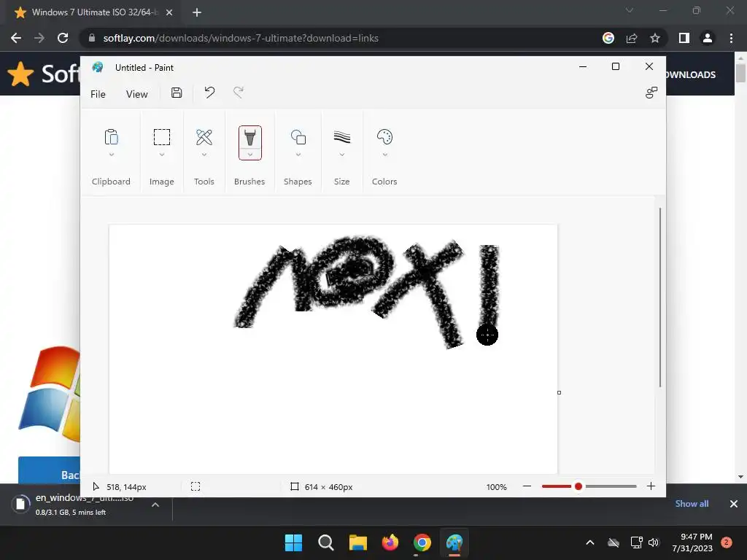Open the Windows Start menu
Screen dimensions: 747x560
coord(293,542)
